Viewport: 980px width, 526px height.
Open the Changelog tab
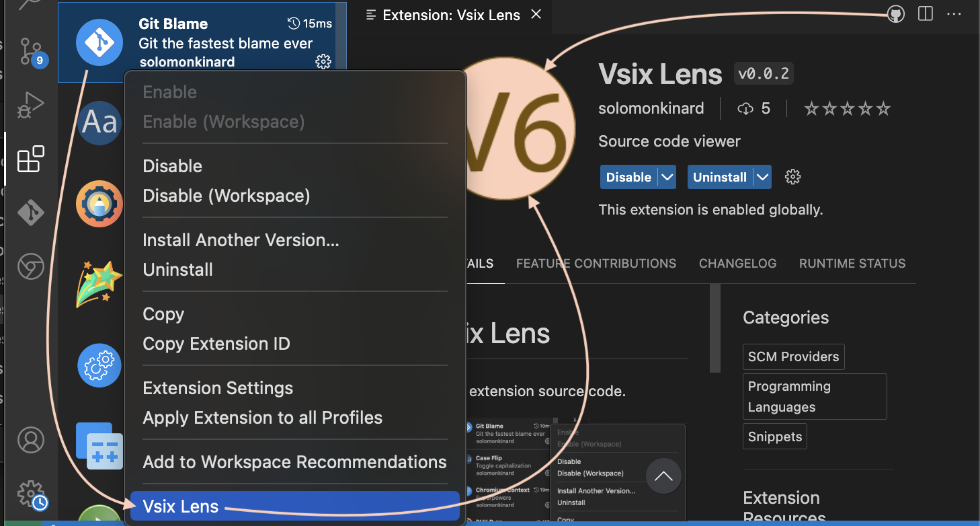pos(737,264)
